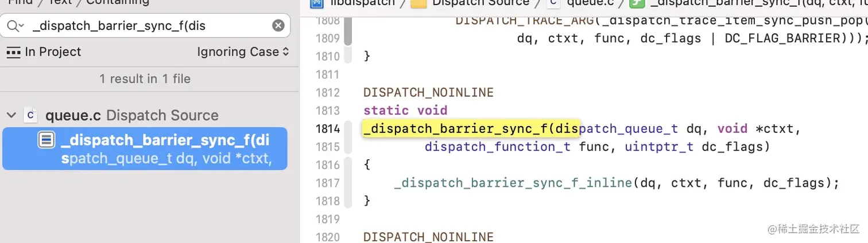Click _dispatch_barrier_sync_f_inline call on line 1817

(x=513, y=183)
